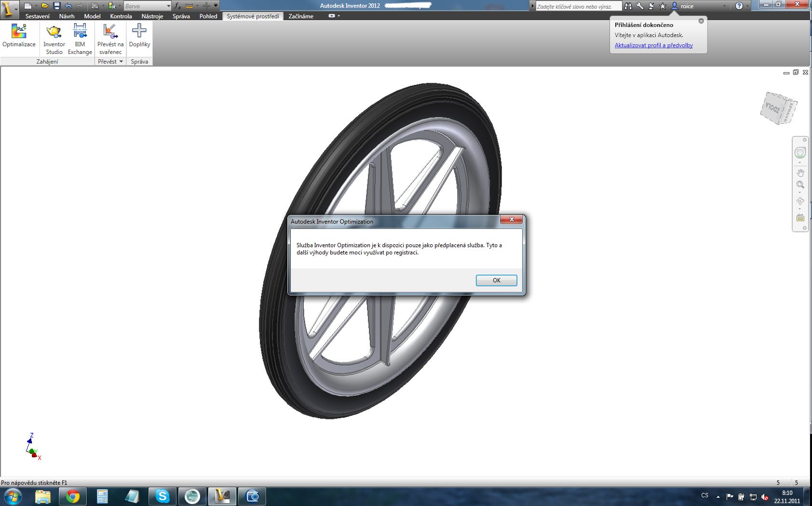Select the Pan hand tool

pos(800,173)
